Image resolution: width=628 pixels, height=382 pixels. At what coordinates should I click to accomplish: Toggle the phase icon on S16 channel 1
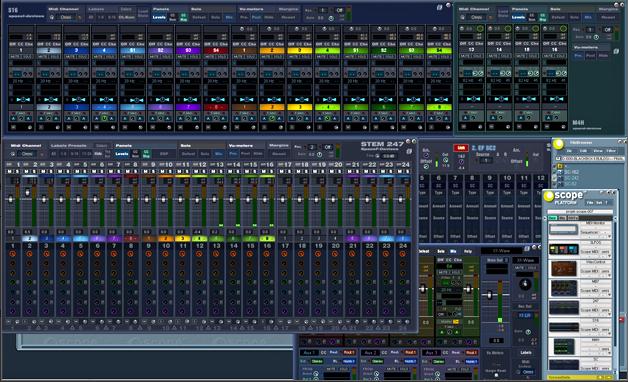click(23, 99)
